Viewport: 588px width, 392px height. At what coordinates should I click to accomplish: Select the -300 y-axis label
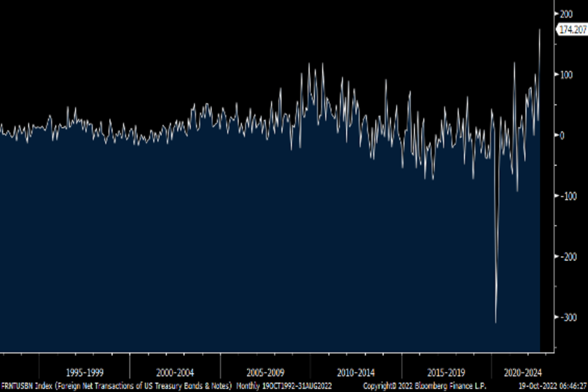point(568,317)
